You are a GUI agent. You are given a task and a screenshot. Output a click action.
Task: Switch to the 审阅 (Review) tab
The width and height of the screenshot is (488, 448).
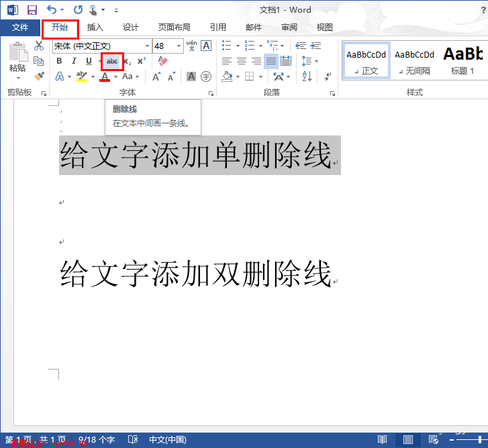click(289, 27)
